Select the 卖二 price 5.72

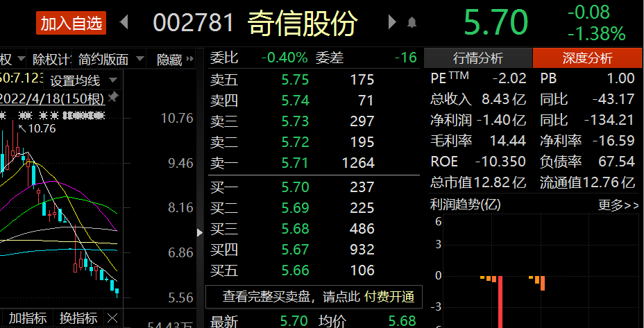pos(295,142)
